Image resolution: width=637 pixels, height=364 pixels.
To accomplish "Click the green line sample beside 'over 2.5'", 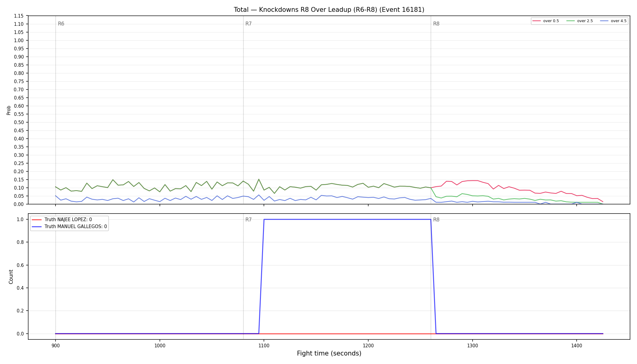I will pyautogui.click(x=570, y=21).
